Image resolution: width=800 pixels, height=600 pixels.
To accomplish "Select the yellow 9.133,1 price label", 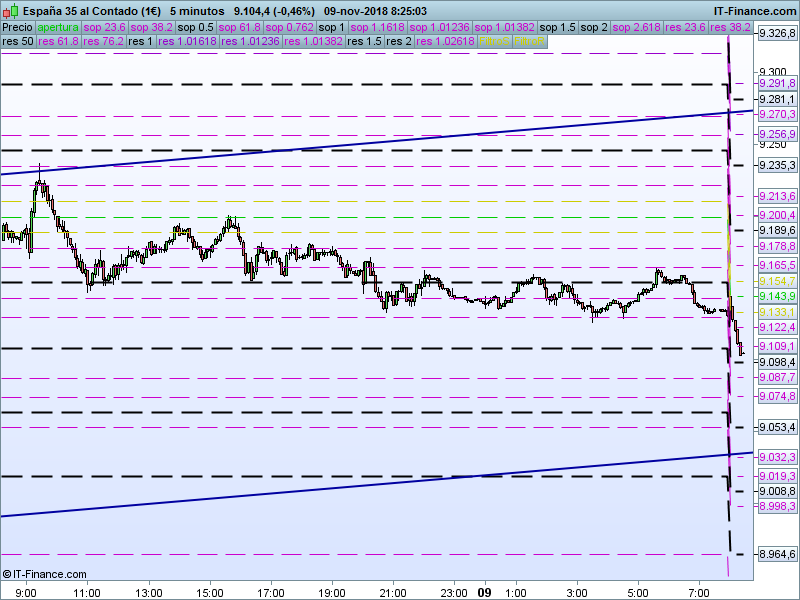I will coord(777,312).
